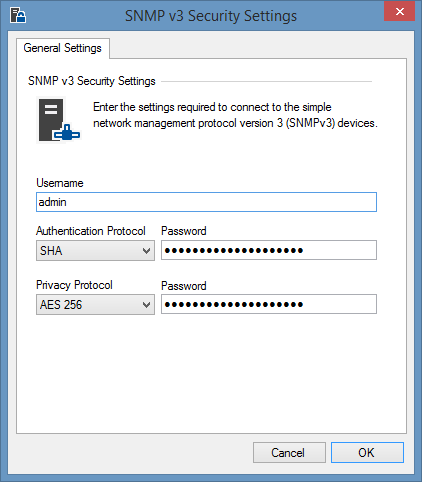
Task: Click the Cancel button
Action: [x=289, y=453]
